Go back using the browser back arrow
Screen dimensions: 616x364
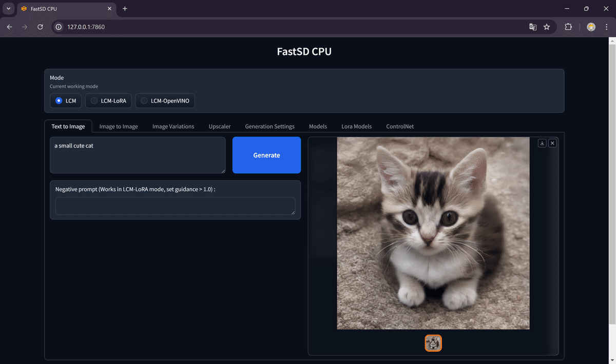(x=9, y=27)
